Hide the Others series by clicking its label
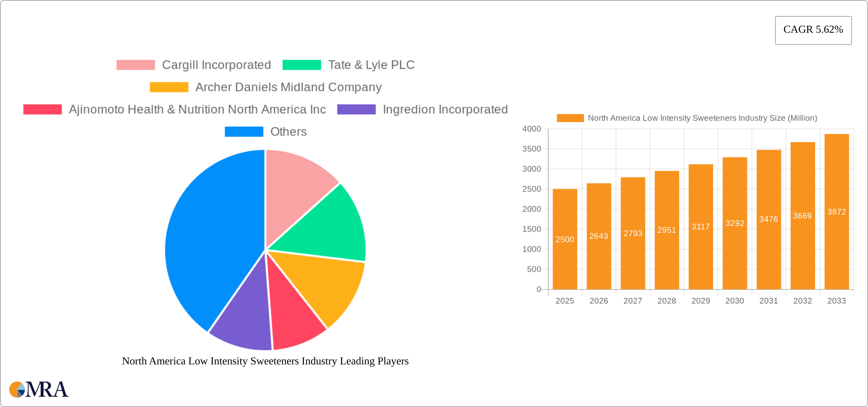 [288, 132]
